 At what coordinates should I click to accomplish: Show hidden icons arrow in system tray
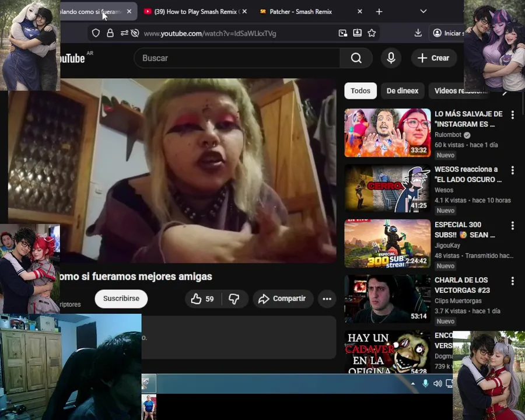click(x=413, y=383)
